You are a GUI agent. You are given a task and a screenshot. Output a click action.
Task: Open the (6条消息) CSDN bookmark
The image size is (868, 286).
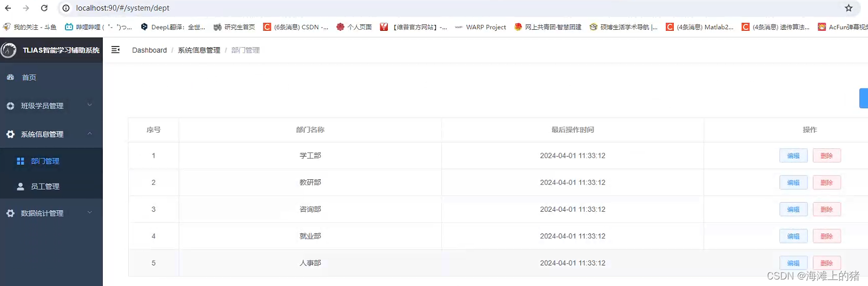pos(296,27)
